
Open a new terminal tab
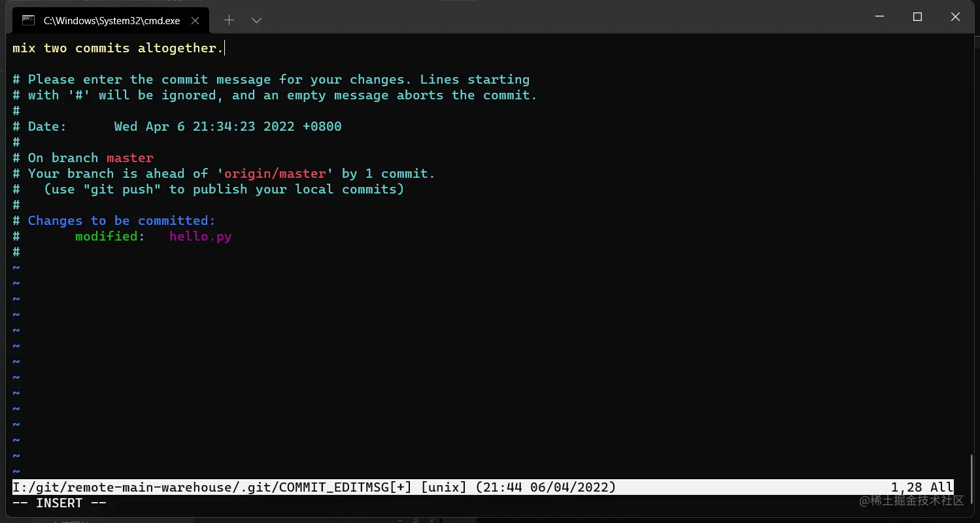(x=229, y=20)
